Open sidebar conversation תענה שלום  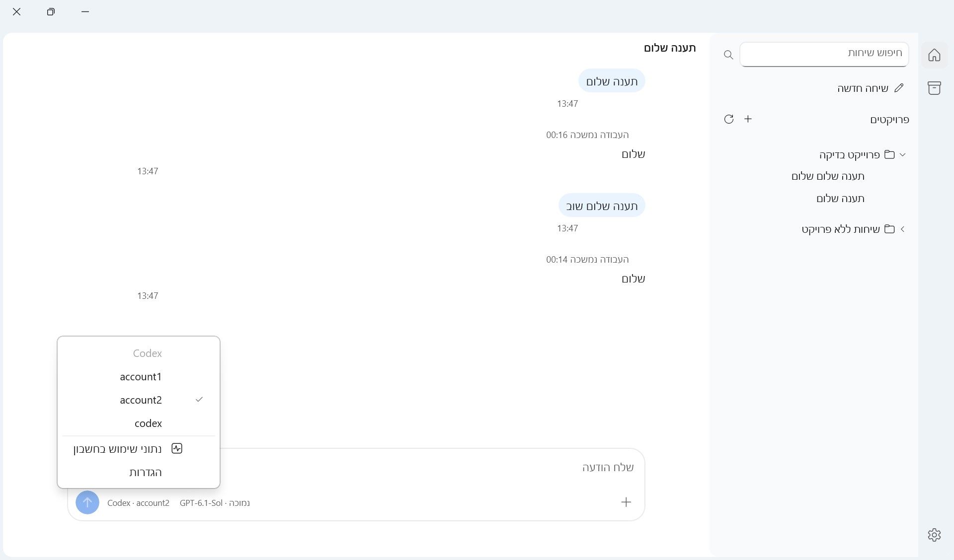[840, 199]
